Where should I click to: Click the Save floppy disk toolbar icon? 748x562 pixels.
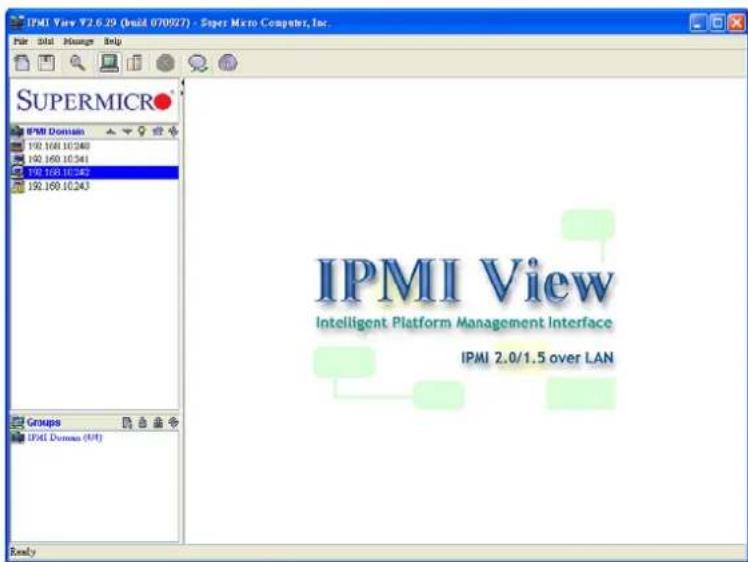click(46, 63)
